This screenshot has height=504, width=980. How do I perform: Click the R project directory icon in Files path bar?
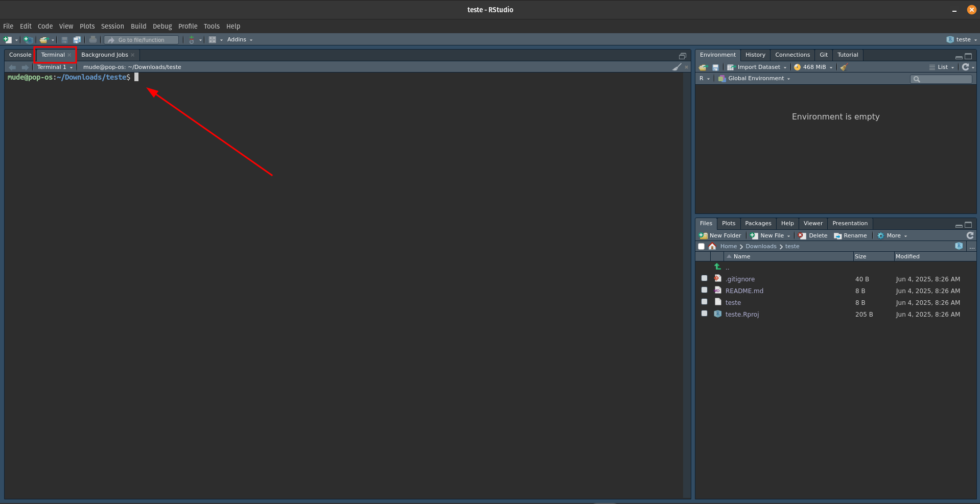[x=959, y=246]
